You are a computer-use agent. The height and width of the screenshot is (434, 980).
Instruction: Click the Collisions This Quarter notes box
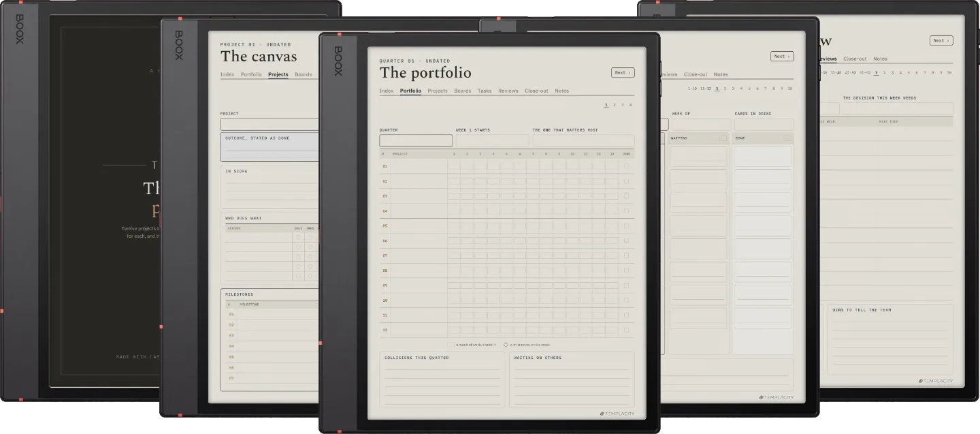point(442,379)
